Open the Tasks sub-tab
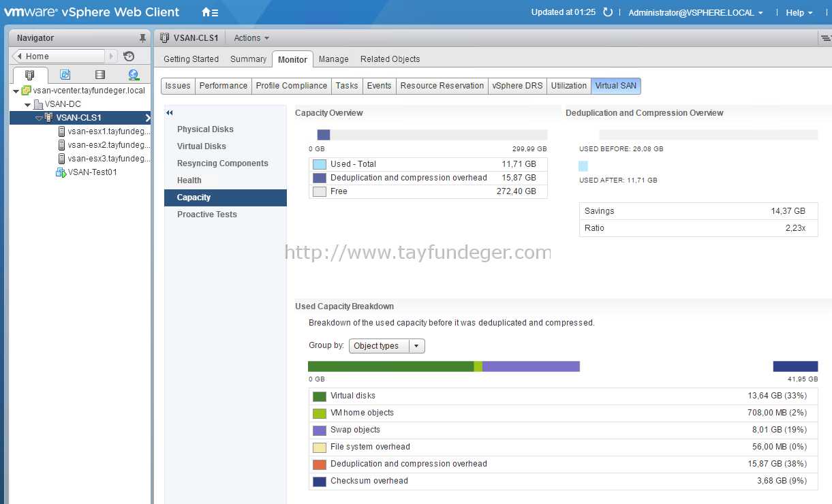The width and height of the screenshot is (832, 504). [x=347, y=86]
